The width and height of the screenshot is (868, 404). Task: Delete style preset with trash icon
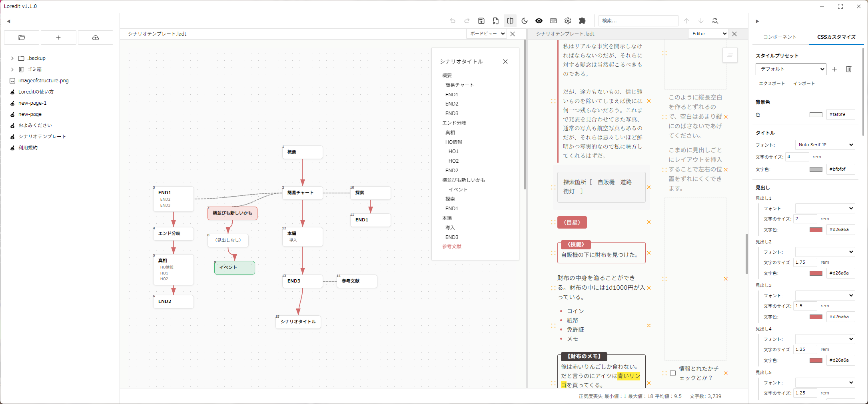click(849, 69)
